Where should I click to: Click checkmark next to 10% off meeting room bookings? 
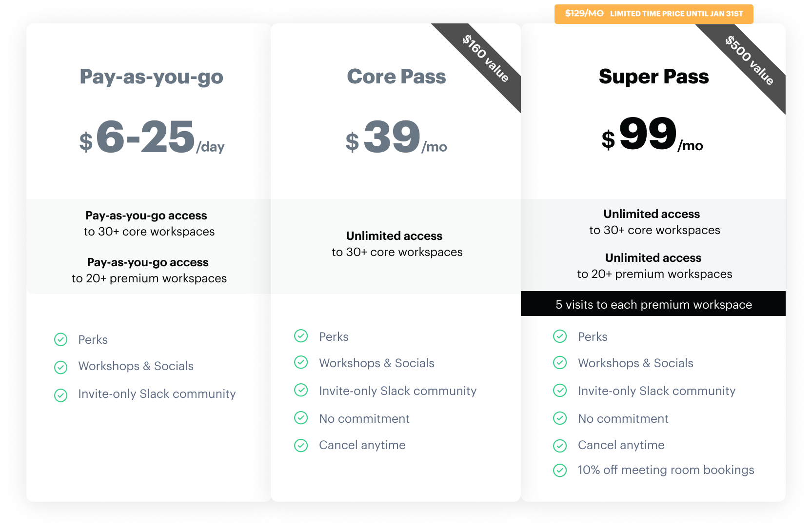(560, 470)
